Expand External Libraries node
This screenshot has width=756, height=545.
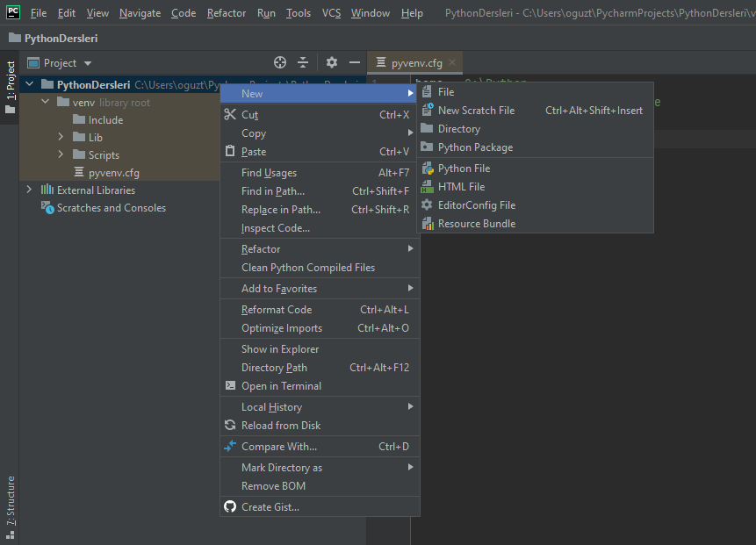pyautogui.click(x=29, y=190)
